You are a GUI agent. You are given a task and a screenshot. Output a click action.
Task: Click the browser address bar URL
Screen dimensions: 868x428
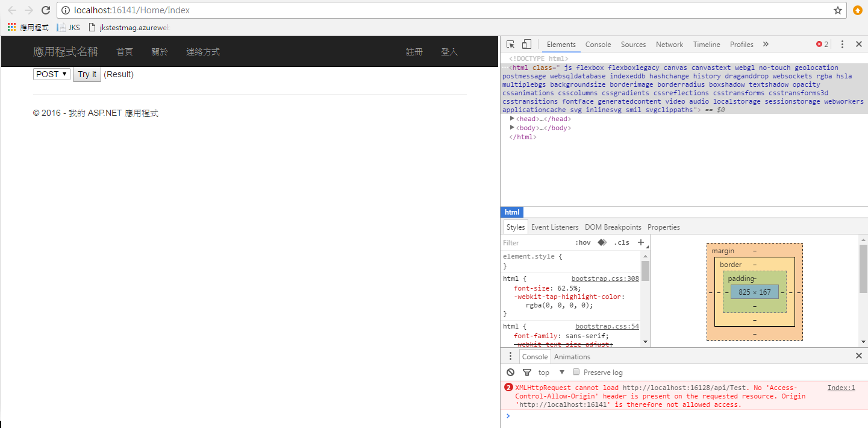132,10
